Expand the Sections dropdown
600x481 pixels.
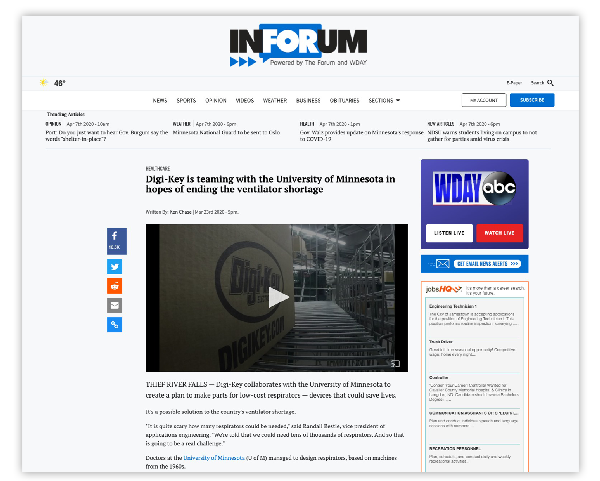pyautogui.click(x=384, y=100)
